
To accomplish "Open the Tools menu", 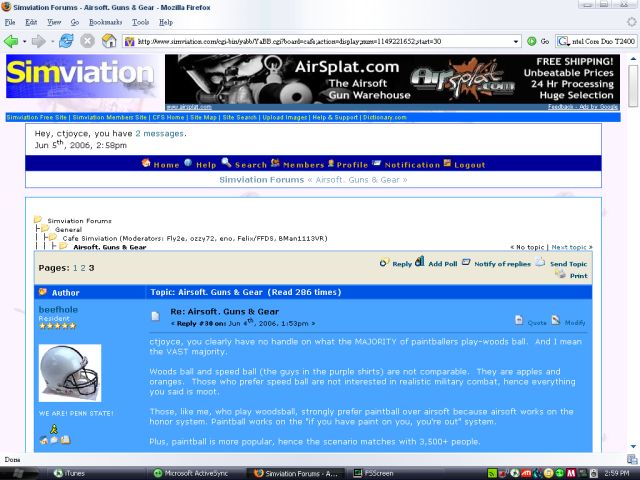I will [x=140, y=21].
